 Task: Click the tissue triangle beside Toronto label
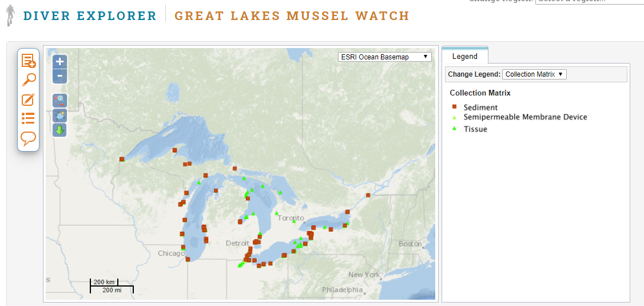[293, 221]
